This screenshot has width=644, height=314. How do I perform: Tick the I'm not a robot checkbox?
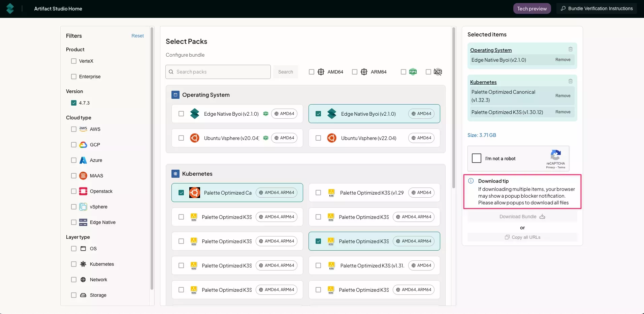pyautogui.click(x=477, y=158)
